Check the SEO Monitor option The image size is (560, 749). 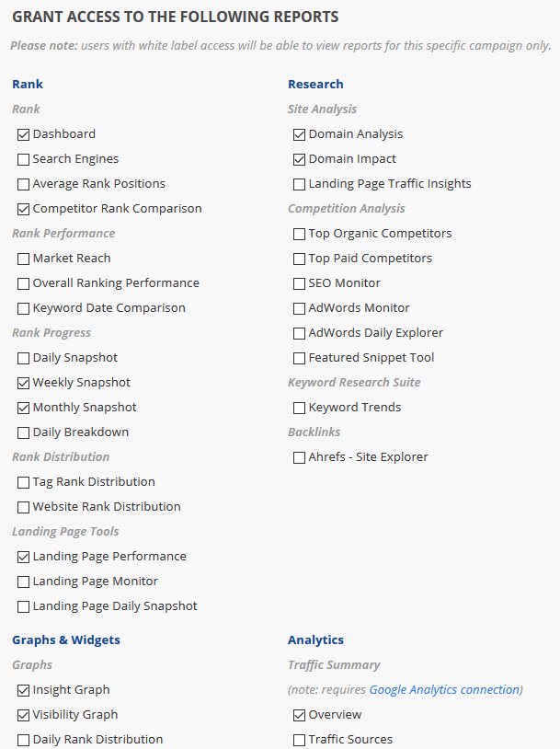tap(300, 283)
